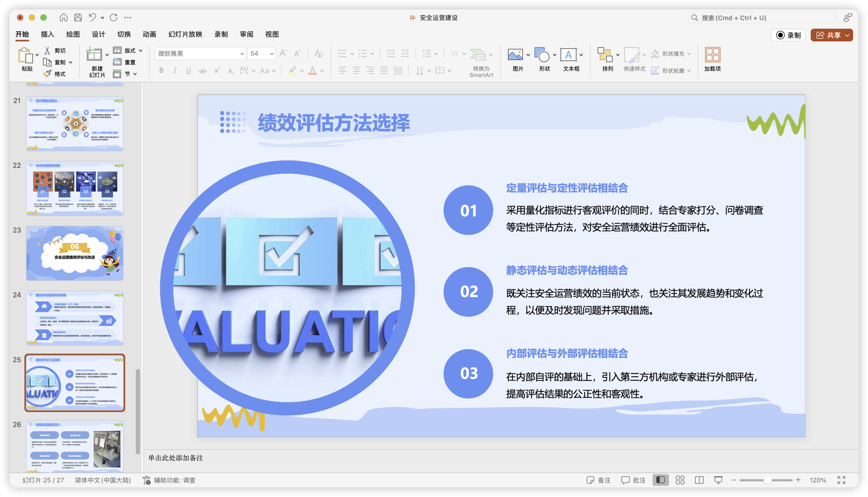Click the Text Box icon
This screenshot has width=868, height=497.
pos(568,55)
